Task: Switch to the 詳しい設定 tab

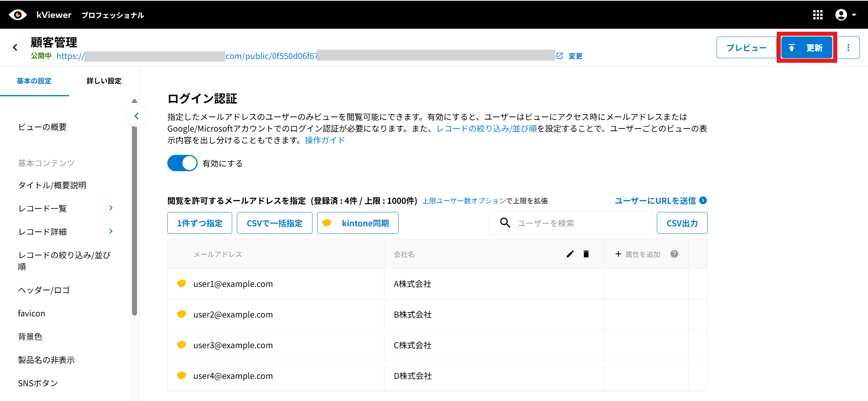Action: pyautogui.click(x=104, y=81)
